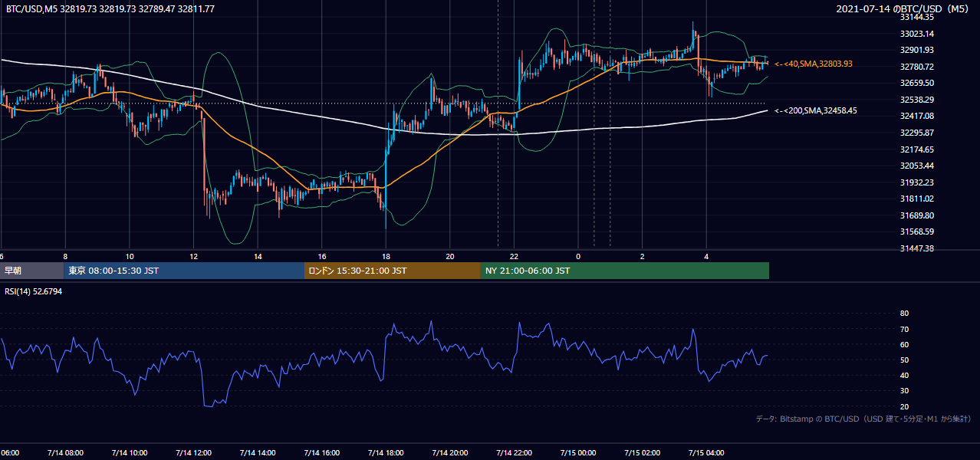Viewport: 980px width, 460px height.
Task: Click the RSI(14) 52.6794 indicator label
Action: coord(34,291)
